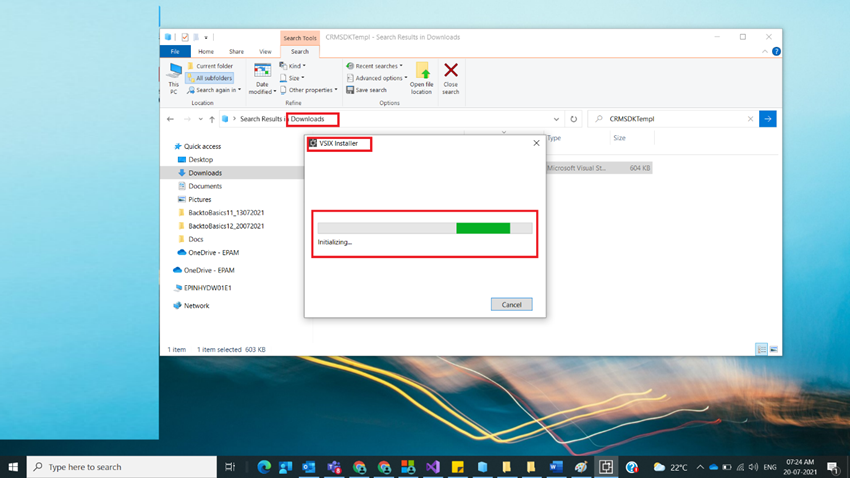Select Current folder search scope
This screenshot has width=850, height=478.
(x=210, y=66)
